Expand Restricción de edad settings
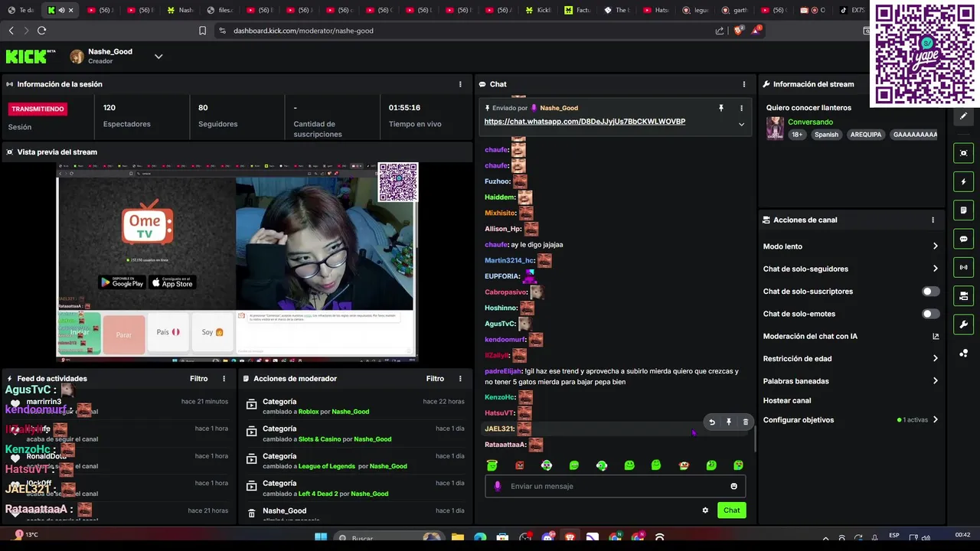Image resolution: width=980 pixels, height=551 pixels. [851, 358]
